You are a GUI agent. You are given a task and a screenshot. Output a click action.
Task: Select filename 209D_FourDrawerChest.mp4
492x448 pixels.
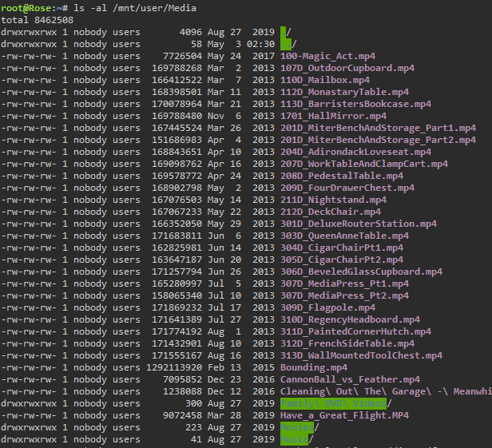[347, 188]
